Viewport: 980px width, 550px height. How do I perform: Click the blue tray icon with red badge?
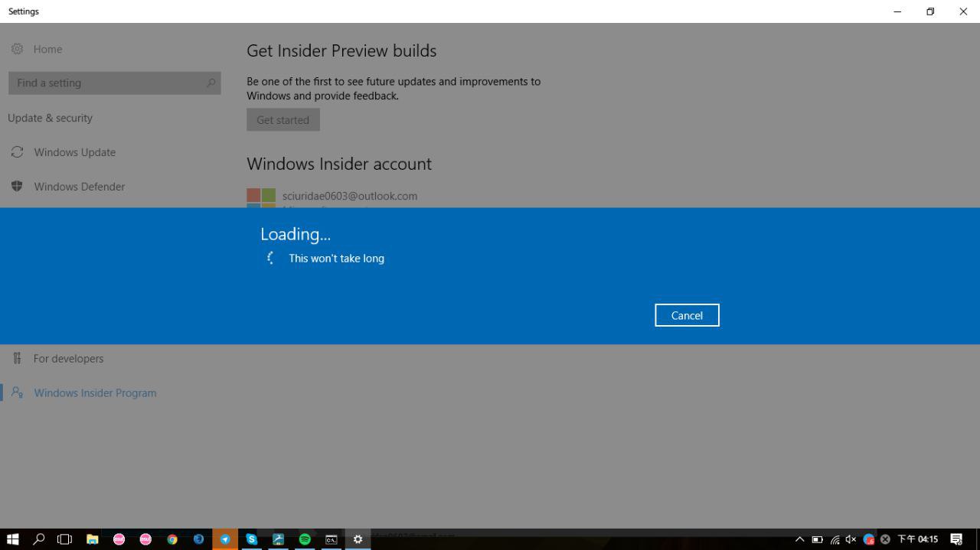[x=868, y=539]
